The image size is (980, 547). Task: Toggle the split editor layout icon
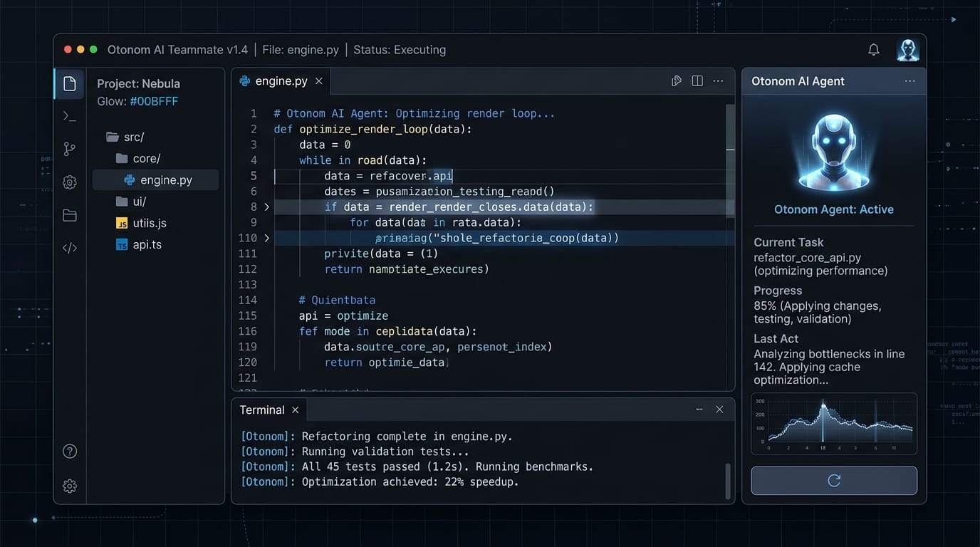pyautogui.click(x=697, y=81)
